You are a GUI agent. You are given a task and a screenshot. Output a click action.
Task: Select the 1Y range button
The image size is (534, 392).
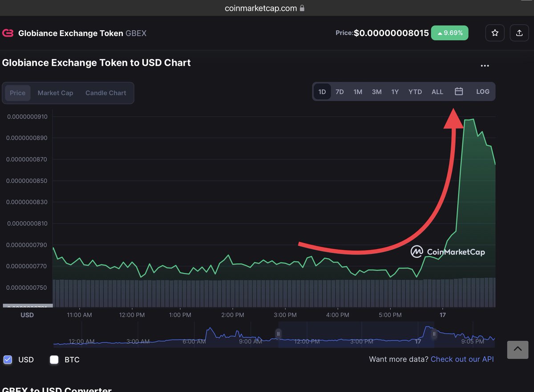click(x=395, y=92)
